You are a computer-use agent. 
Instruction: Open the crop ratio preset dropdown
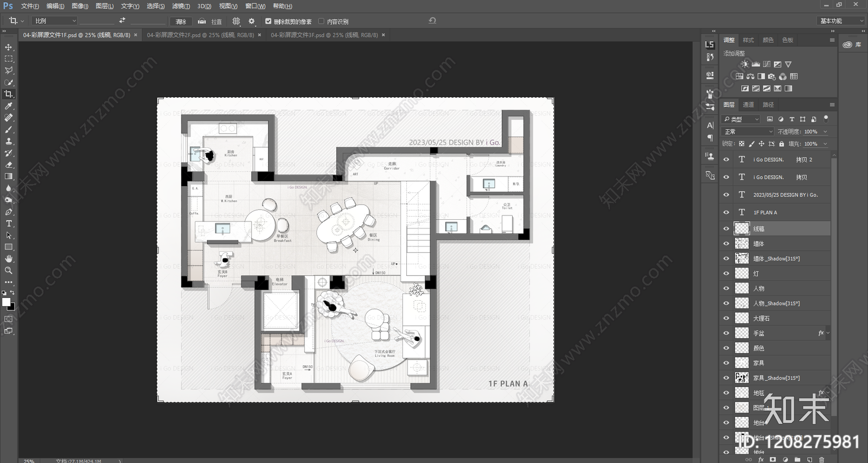click(54, 21)
